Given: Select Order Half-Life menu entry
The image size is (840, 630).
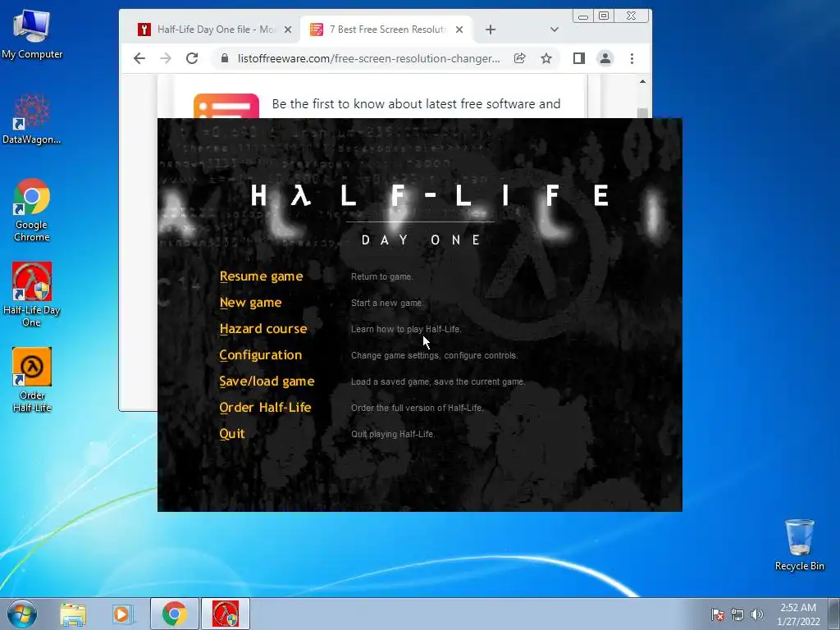Looking at the screenshot, I should [265, 408].
